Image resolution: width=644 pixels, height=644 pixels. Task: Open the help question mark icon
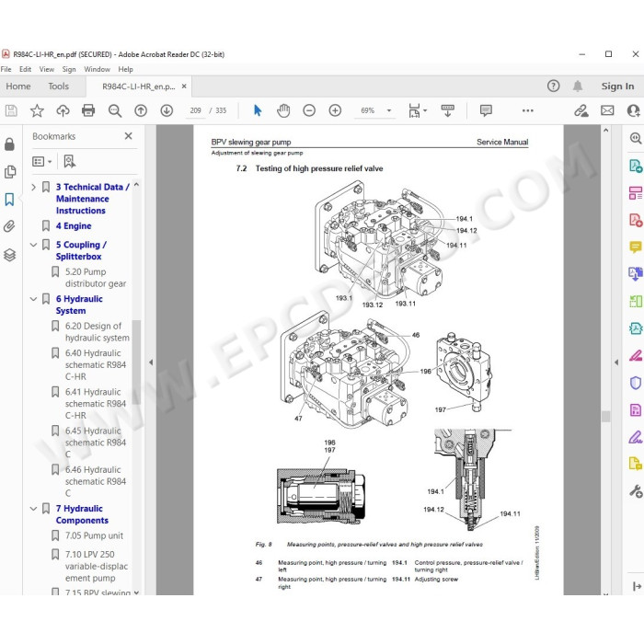(x=553, y=86)
